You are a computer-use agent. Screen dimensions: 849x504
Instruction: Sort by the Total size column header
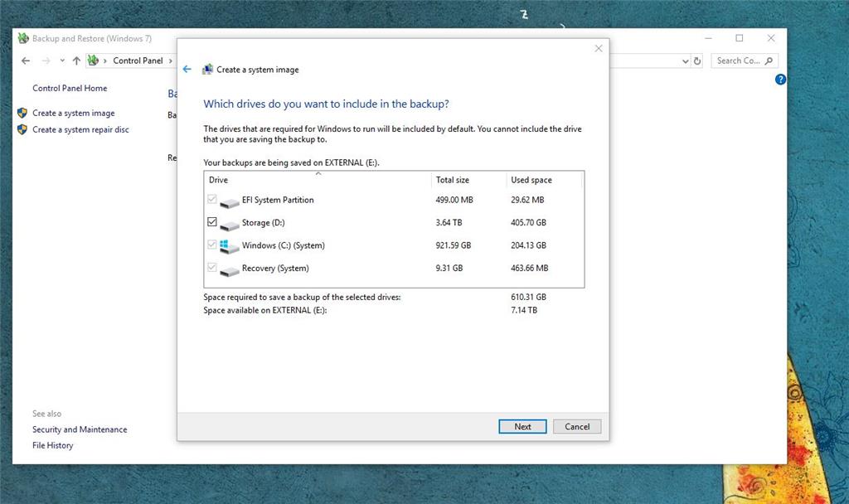469,180
